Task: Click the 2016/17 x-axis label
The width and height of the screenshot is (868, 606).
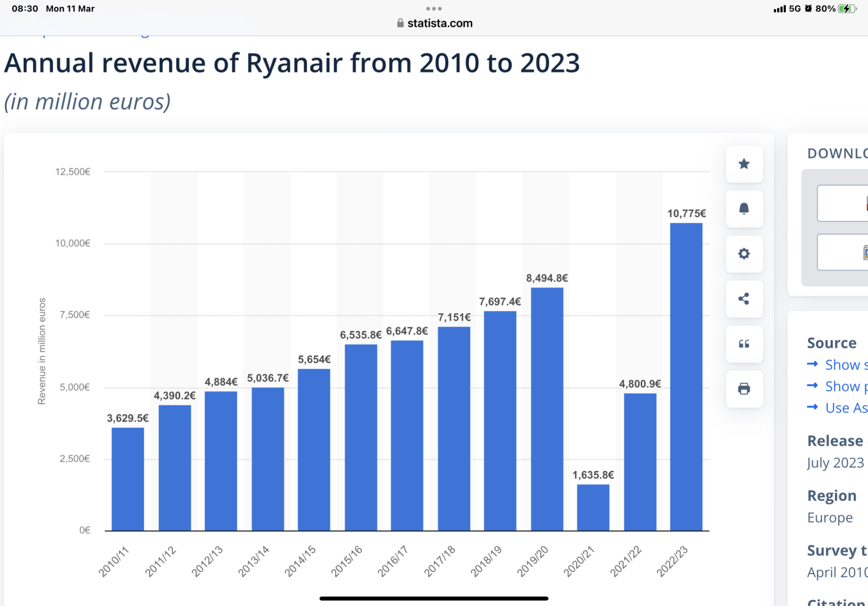Action: click(392, 561)
